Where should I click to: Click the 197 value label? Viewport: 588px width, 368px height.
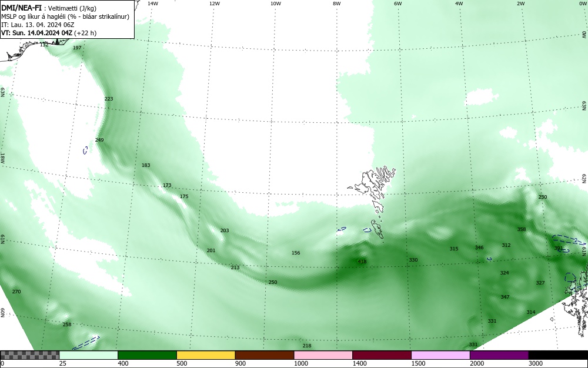[77, 48]
